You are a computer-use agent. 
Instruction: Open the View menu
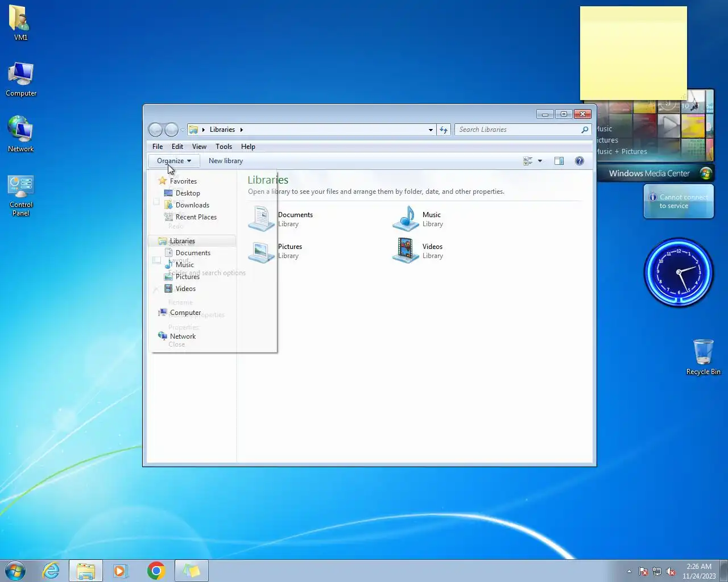click(x=199, y=147)
